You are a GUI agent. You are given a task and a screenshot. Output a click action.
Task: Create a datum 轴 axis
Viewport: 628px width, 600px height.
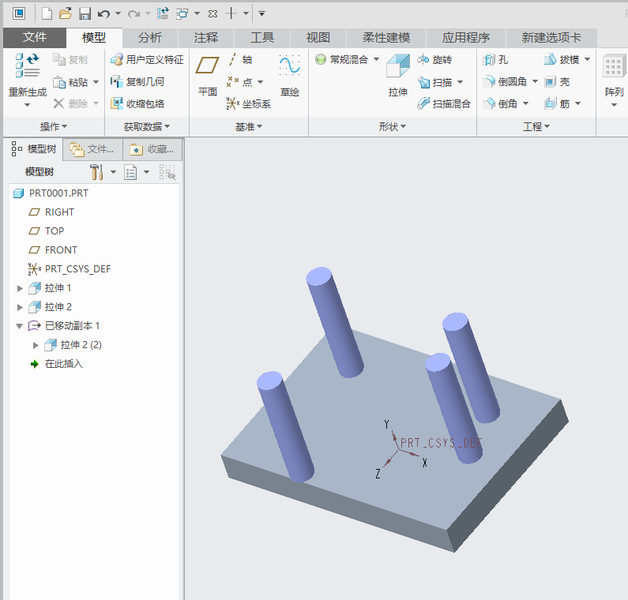pos(240,60)
